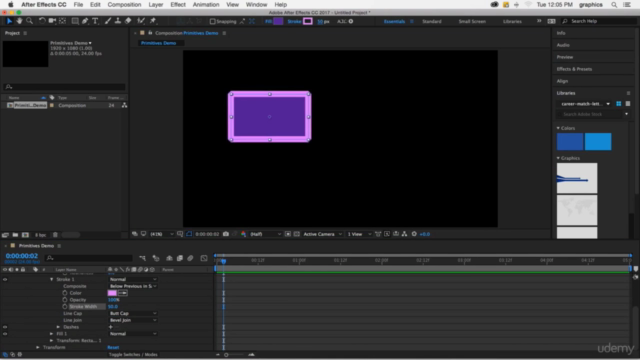The image size is (640, 360).
Task: Open Stroke 1 blend mode dropdown
Action: pyautogui.click(x=133, y=280)
